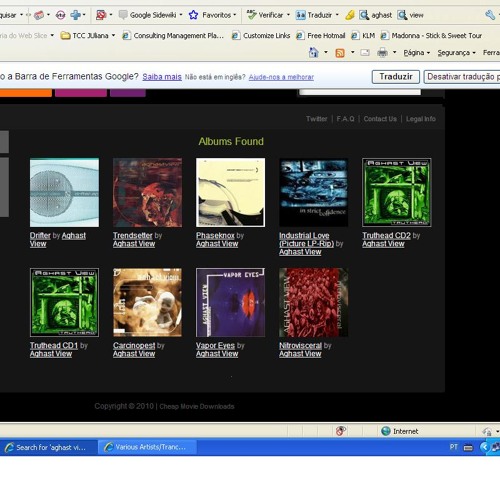This screenshot has height=500, width=500.
Task: Click the Contact Us footer link
Action: point(380,119)
